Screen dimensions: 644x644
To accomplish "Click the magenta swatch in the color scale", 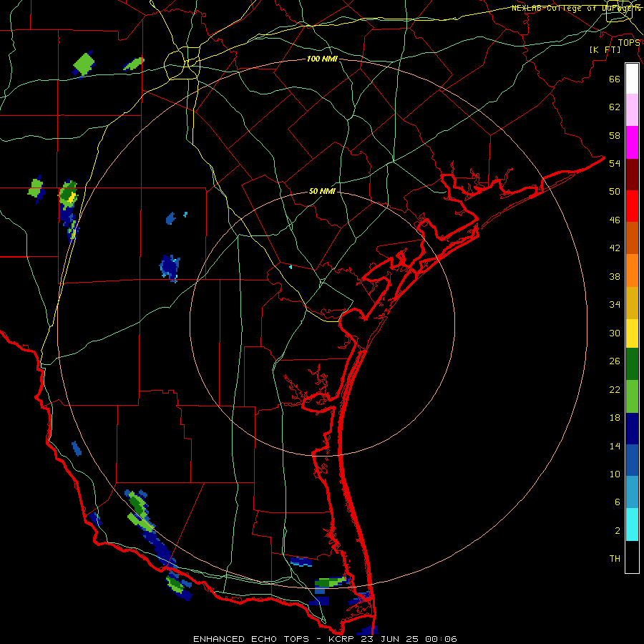I will pyautogui.click(x=632, y=142).
